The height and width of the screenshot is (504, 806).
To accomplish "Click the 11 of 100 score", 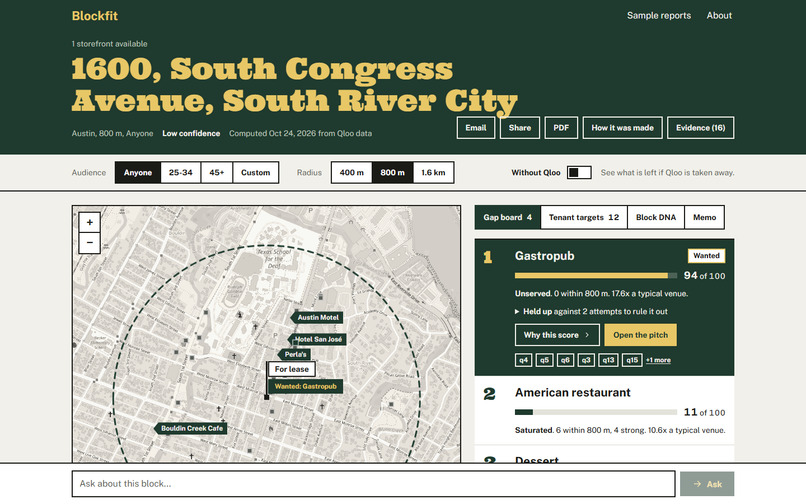I will pos(704,412).
